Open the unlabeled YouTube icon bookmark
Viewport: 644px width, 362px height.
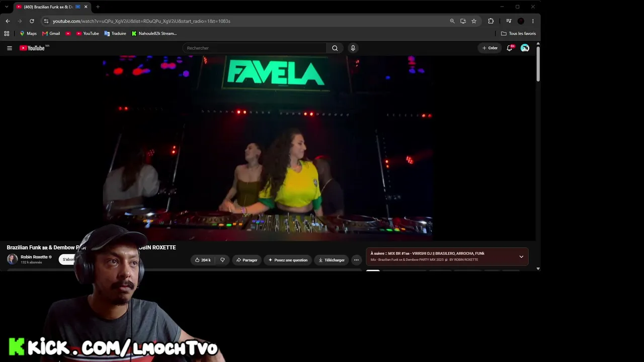pyautogui.click(x=68, y=34)
